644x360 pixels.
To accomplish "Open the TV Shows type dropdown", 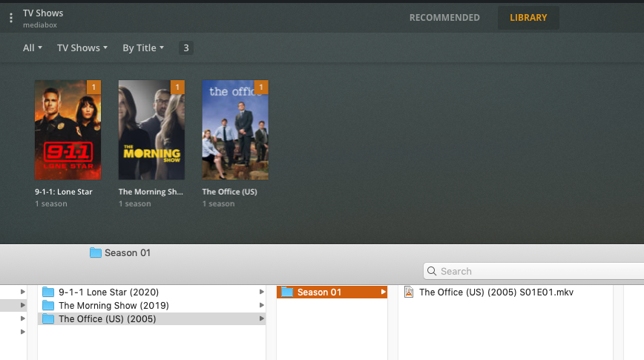I will click(82, 48).
